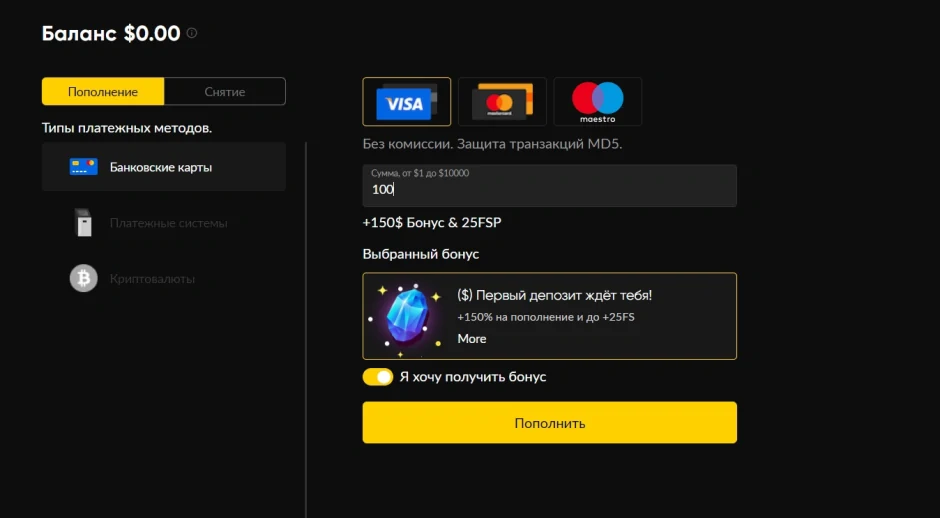Select the Первый депозит ждёт тебя bonus title
This screenshot has width=940, height=518.
click(x=555, y=296)
